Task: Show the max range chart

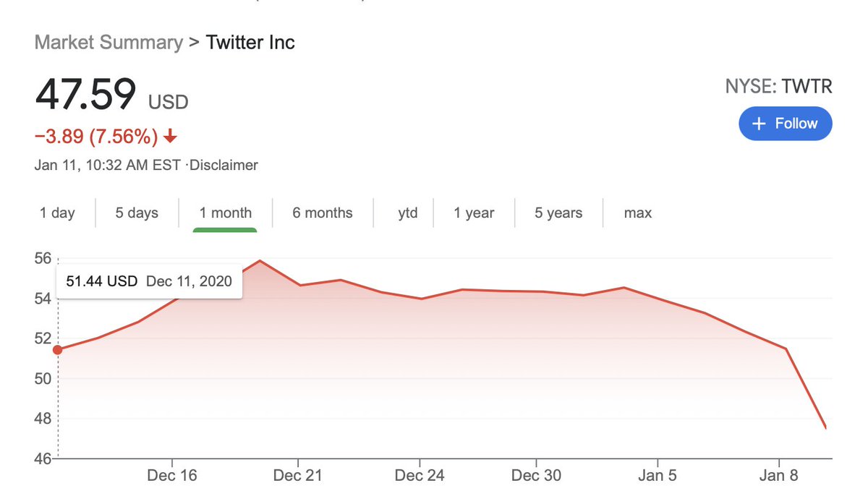Action: click(x=637, y=213)
